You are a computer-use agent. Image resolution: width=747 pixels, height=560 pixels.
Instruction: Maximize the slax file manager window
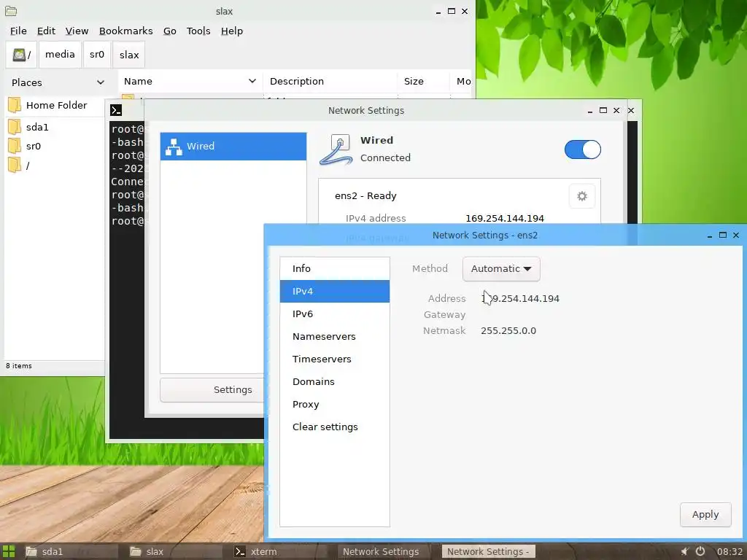451,11
